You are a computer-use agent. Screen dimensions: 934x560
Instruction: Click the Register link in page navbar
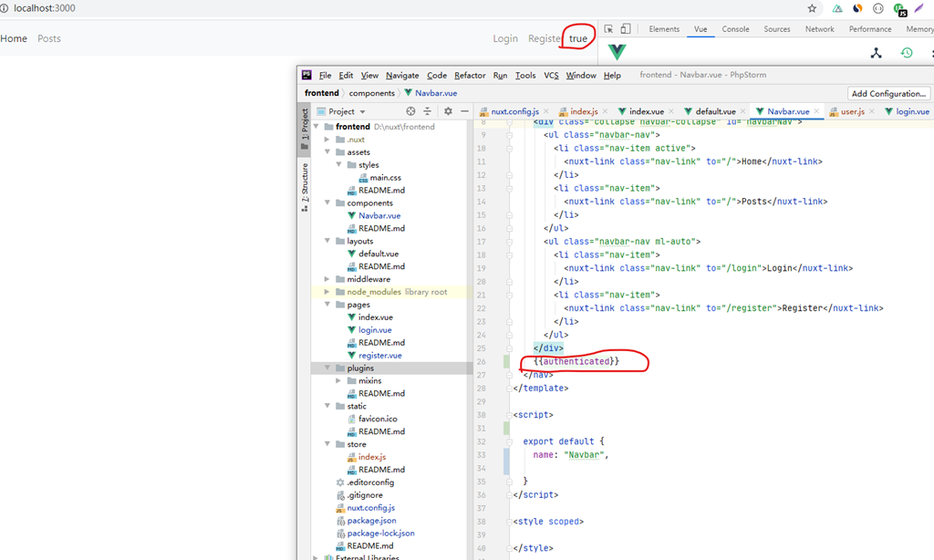(545, 38)
